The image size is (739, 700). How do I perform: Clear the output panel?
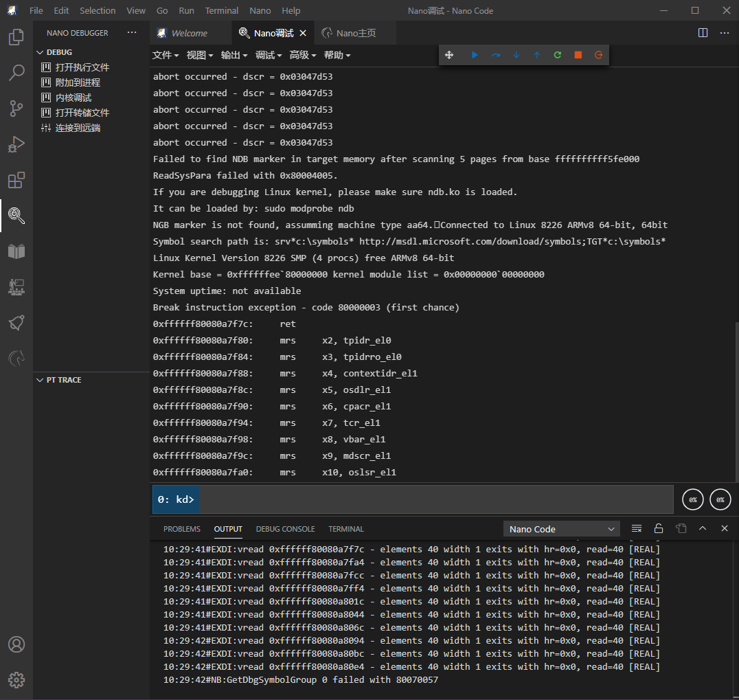point(637,528)
